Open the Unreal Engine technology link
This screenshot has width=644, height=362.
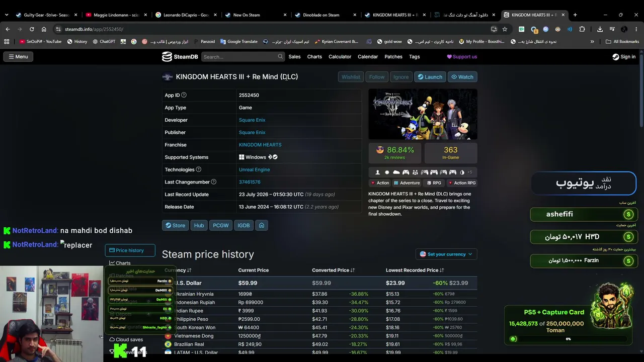[x=254, y=169]
